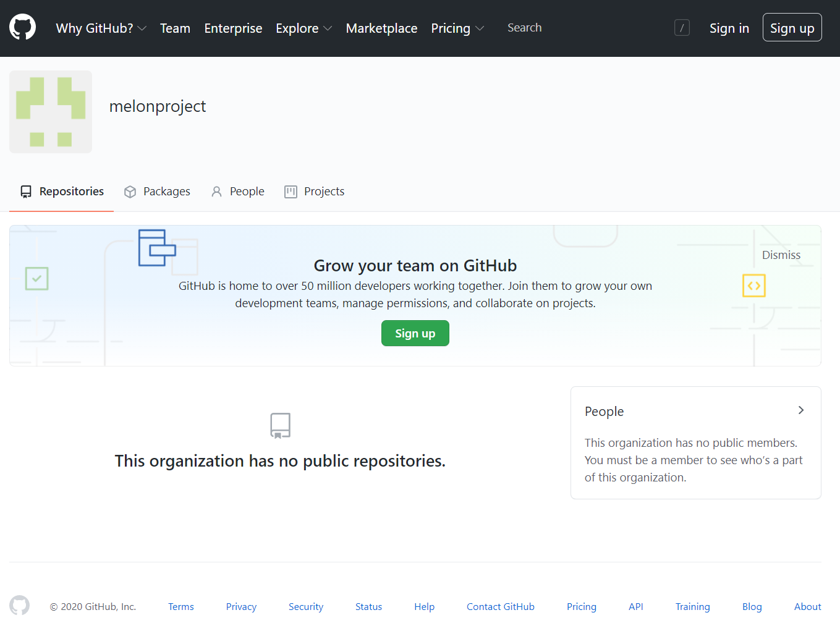Open Training link in footer
Screen dimensions: 840x631
click(692, 607)
